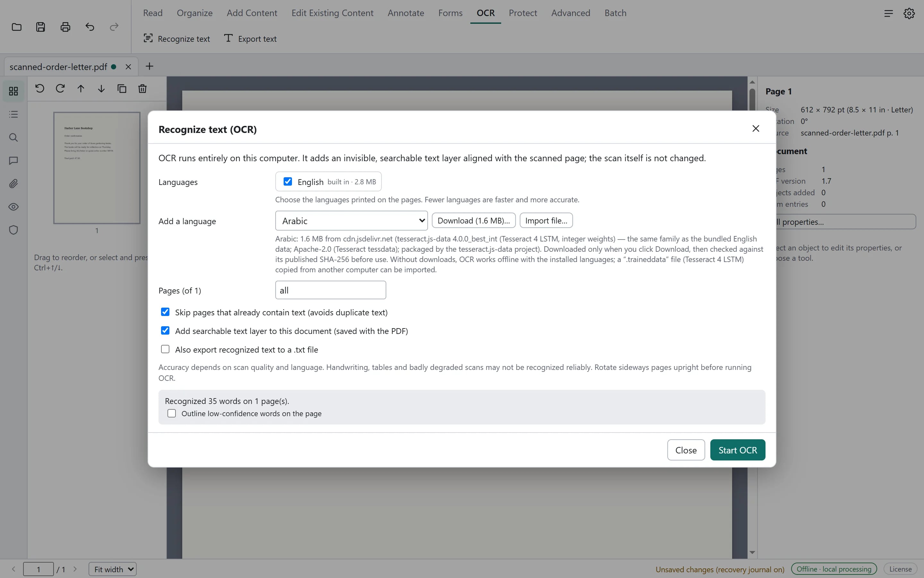
Task: Redo the last undone action
Action: [x=114, y=27]
